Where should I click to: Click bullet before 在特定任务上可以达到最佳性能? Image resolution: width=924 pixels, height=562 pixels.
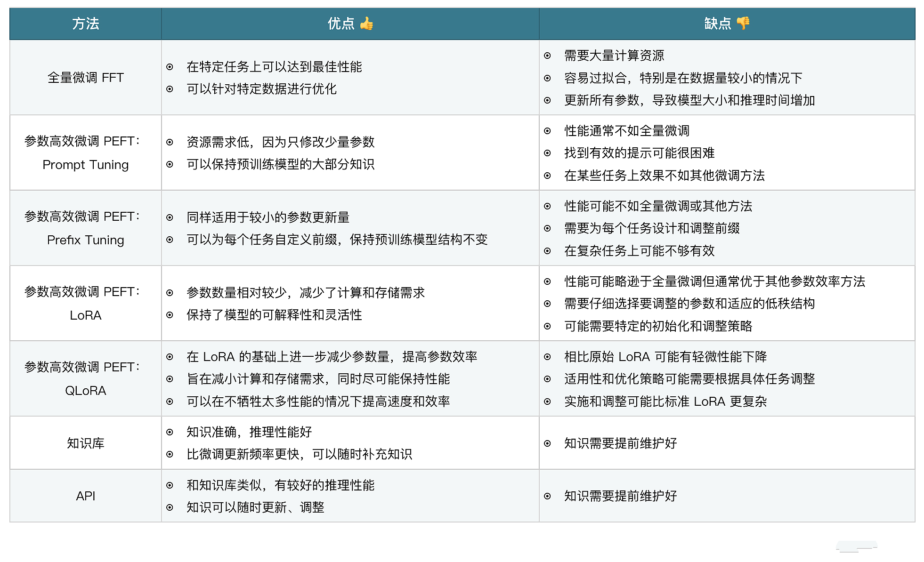coord(170,67)
